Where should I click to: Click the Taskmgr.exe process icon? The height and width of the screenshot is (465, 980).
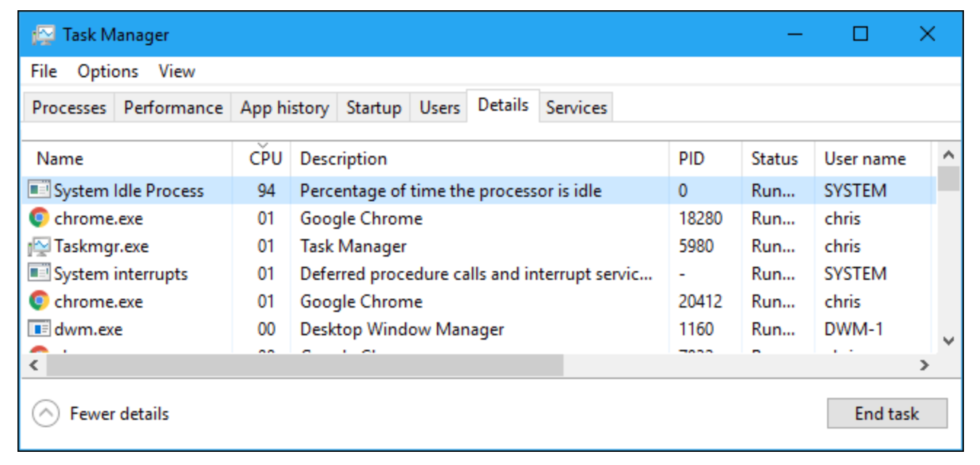click(x=39, y=246)
